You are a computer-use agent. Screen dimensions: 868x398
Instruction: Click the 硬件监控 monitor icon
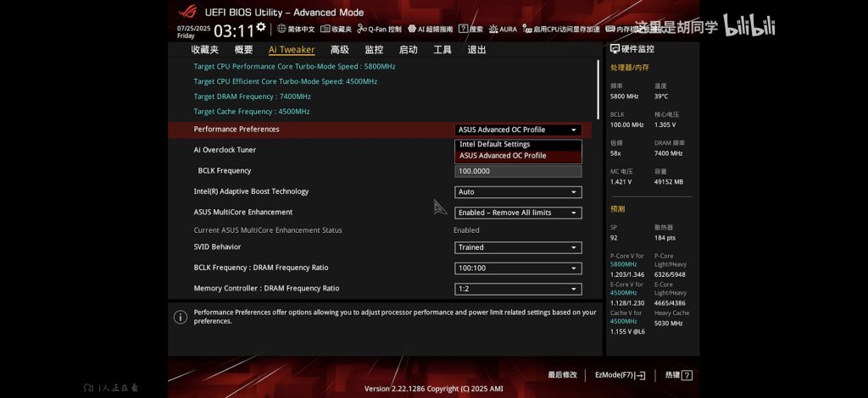(615, 48)
